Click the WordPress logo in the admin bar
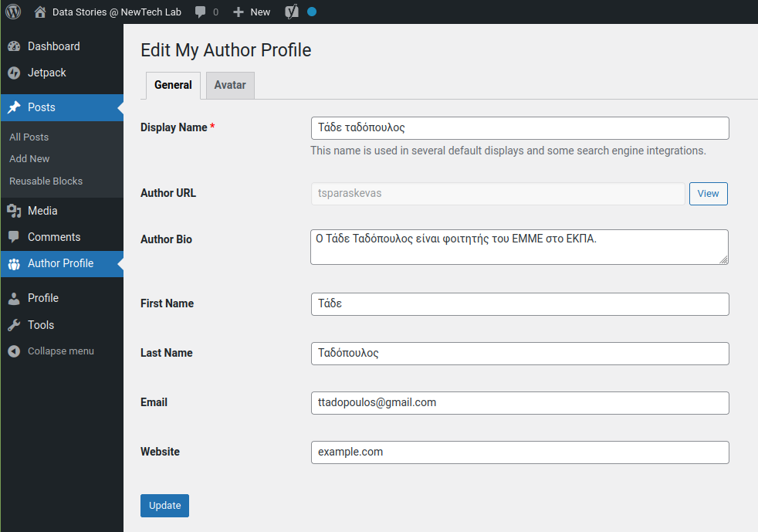This screenshot has height=532, width=758. click(x=12, y=11)
